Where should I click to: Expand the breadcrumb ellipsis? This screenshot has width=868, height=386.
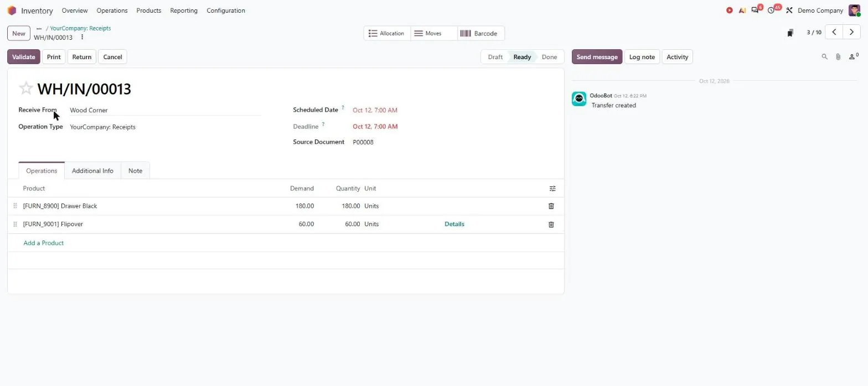point(39,28)
